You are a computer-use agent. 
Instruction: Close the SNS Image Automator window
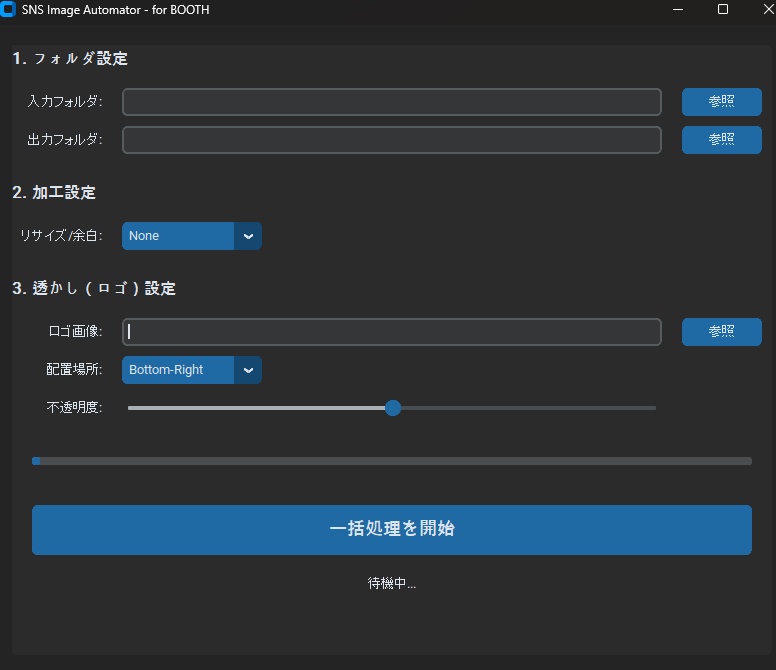click(769, 9)
